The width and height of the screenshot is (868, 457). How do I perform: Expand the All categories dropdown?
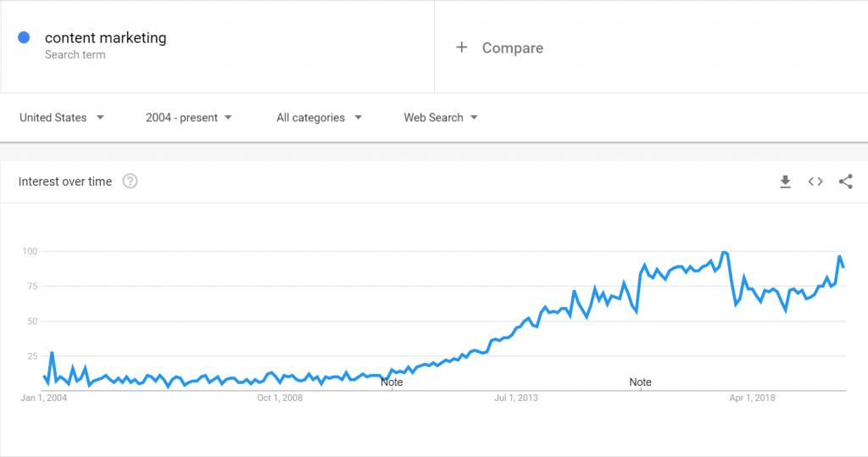tap(319, 118)
